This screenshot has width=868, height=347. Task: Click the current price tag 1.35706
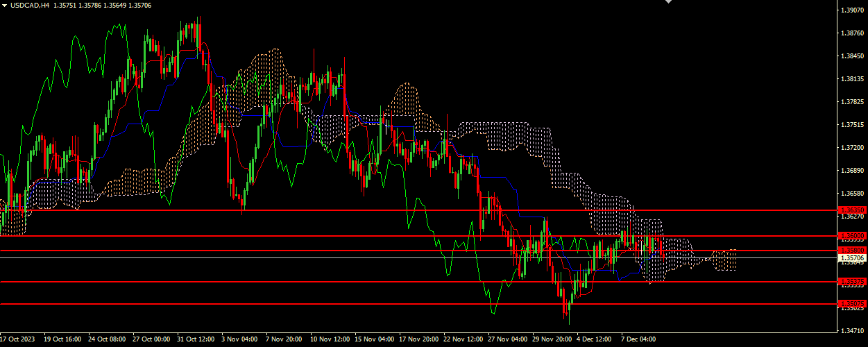pos(853,257)
